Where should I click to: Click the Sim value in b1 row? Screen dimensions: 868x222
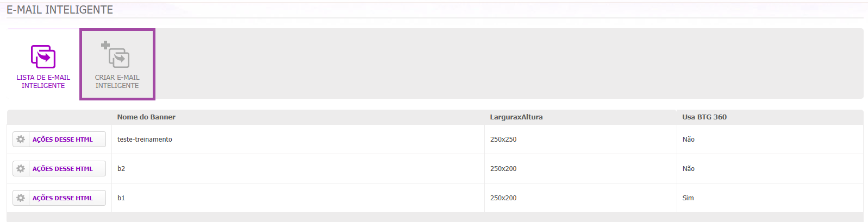688,198
